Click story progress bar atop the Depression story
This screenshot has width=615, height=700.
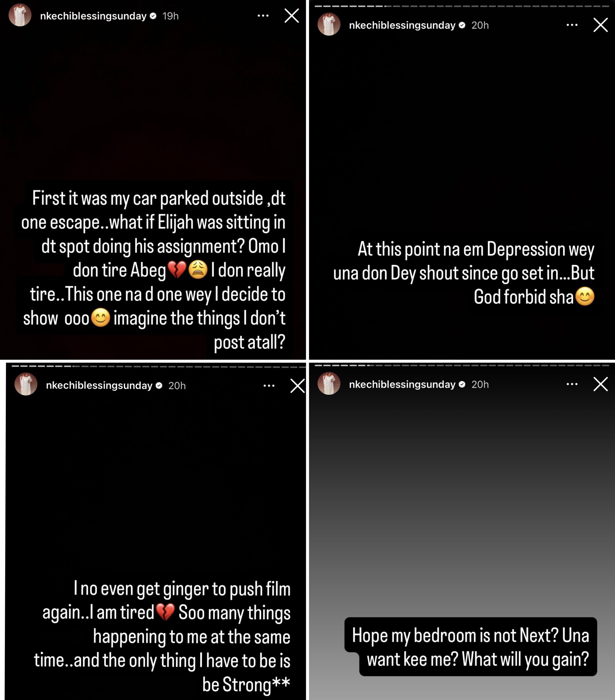click(x=462, y=6)
